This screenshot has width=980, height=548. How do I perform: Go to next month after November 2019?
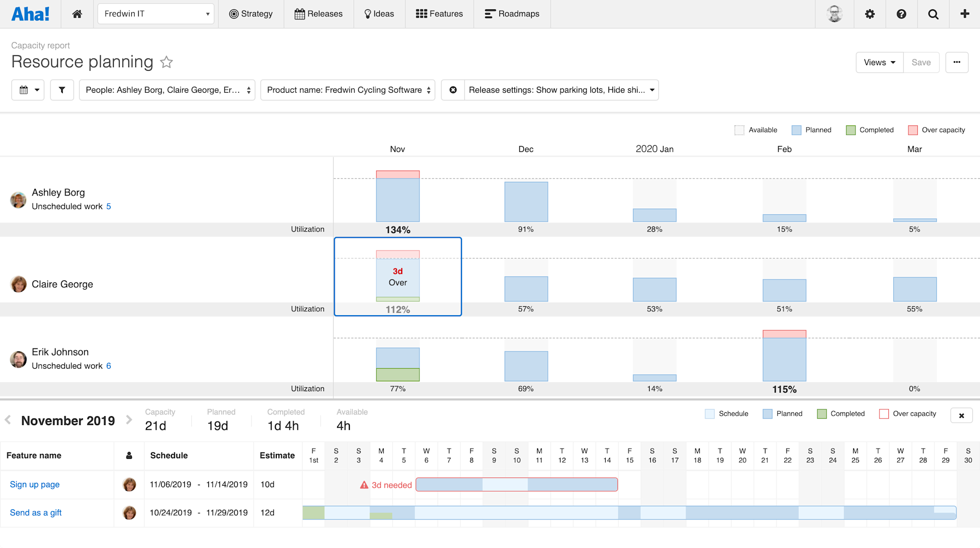(x=129, y=420)
